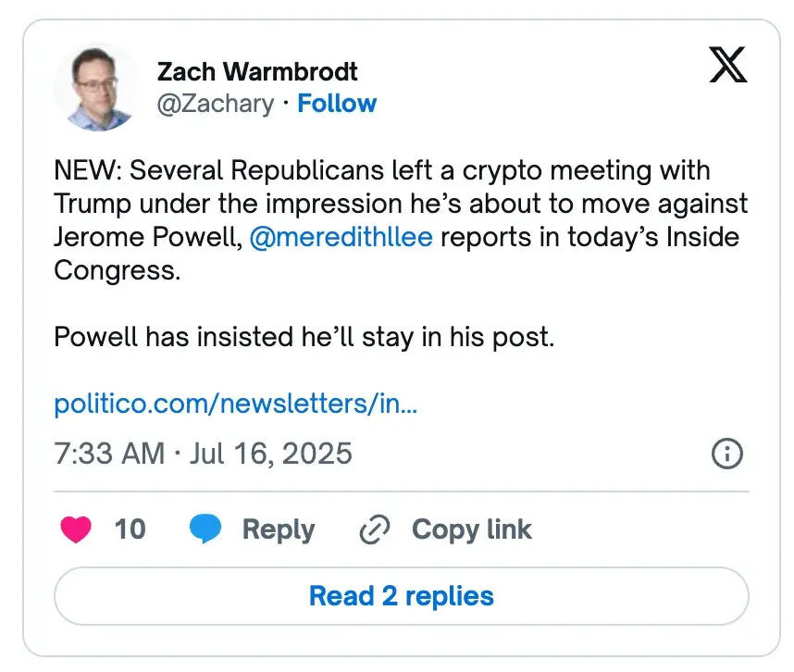Open the @meredithllee mention
The width and height of the screenshot is (794, 672).
341,237
